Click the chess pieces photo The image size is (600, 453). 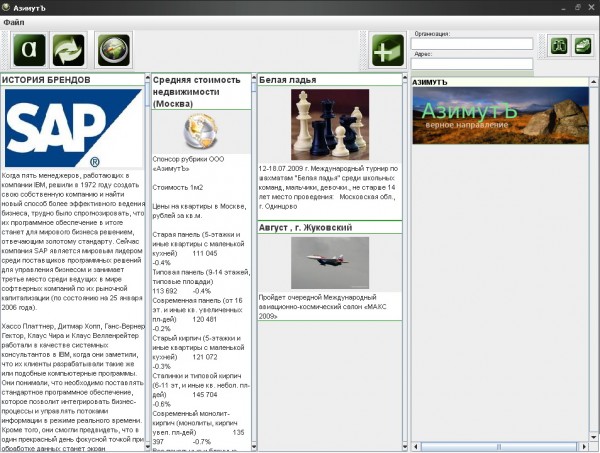coord(330,125)
